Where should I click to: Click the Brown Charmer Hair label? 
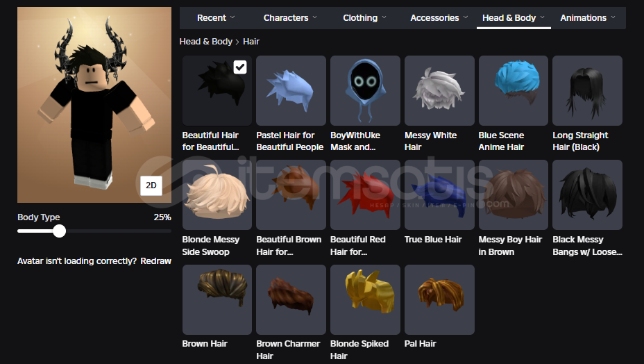coord(288,349)
